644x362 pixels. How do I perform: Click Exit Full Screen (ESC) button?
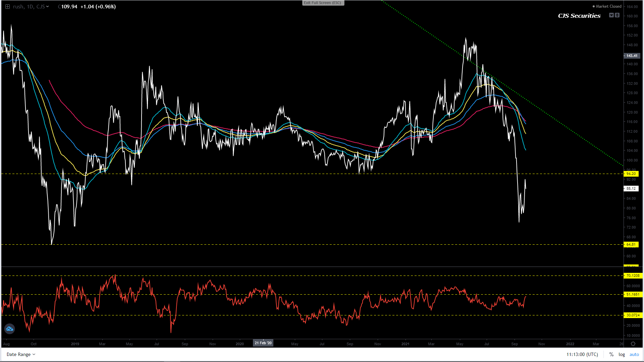[323, 3]
